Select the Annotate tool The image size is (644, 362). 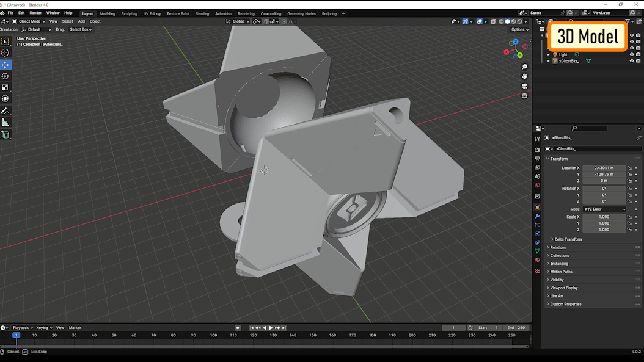point(5,111)
